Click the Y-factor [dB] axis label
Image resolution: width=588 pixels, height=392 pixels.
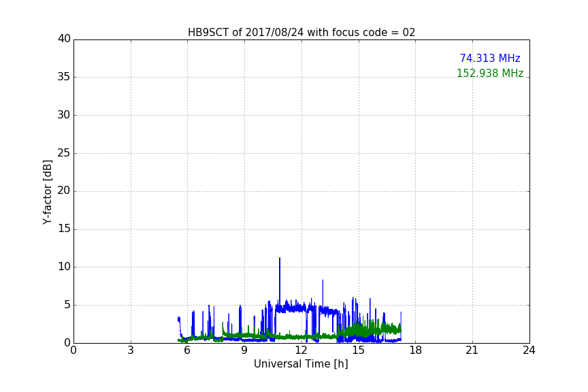point(47,192)
